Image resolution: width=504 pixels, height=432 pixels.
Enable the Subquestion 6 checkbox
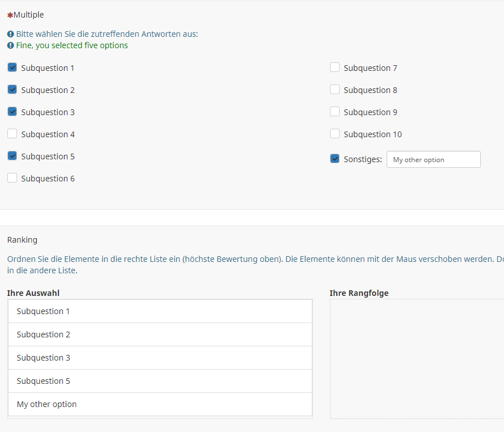tap(12, 178)
